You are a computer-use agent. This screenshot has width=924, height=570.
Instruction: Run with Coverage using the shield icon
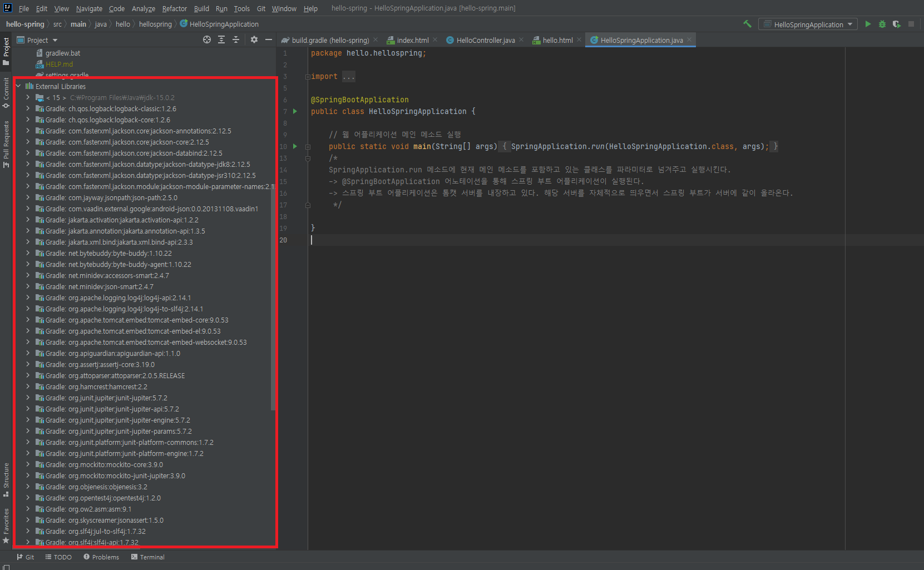[897, 24]
